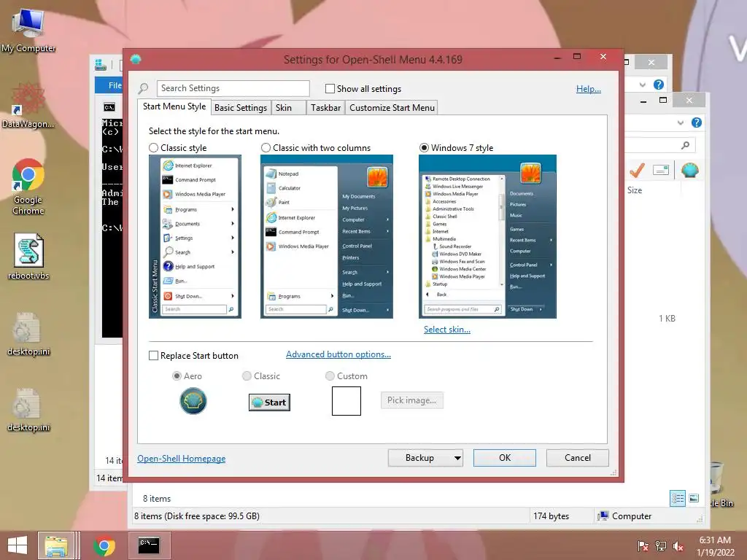747x560 pixels.
Task: Open the Backup button dropdown arrow
Action: click(457, 458)
